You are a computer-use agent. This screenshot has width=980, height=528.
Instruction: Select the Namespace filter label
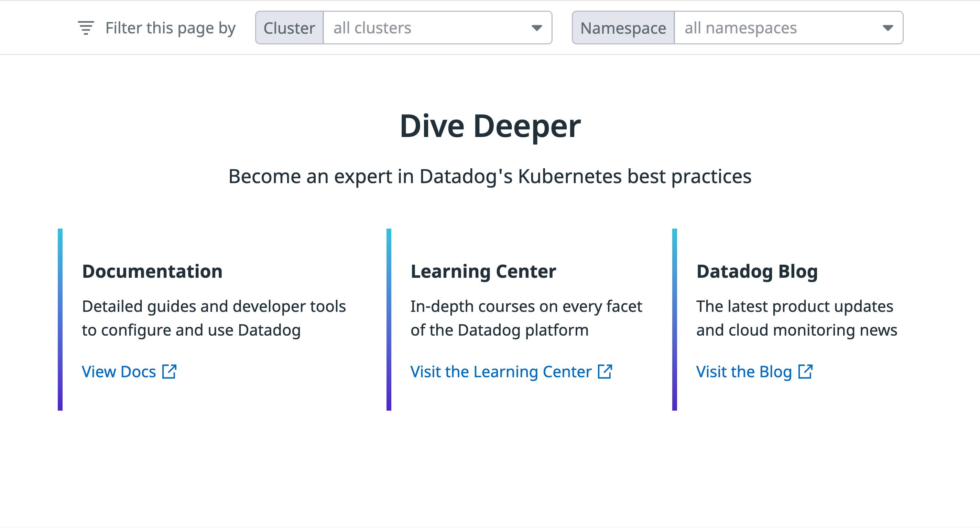coord(624,28)
